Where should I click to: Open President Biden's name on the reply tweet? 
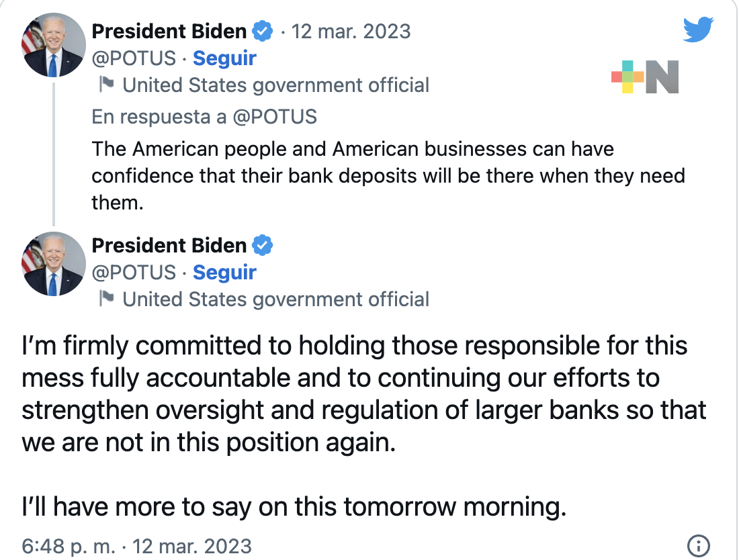(x=170, y=245)
